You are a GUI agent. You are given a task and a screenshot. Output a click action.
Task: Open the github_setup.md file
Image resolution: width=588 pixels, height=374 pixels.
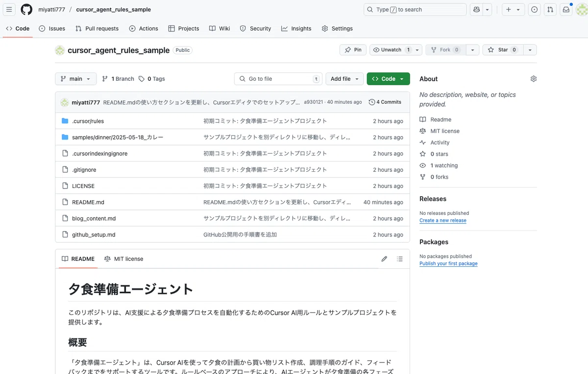point(94,234)
